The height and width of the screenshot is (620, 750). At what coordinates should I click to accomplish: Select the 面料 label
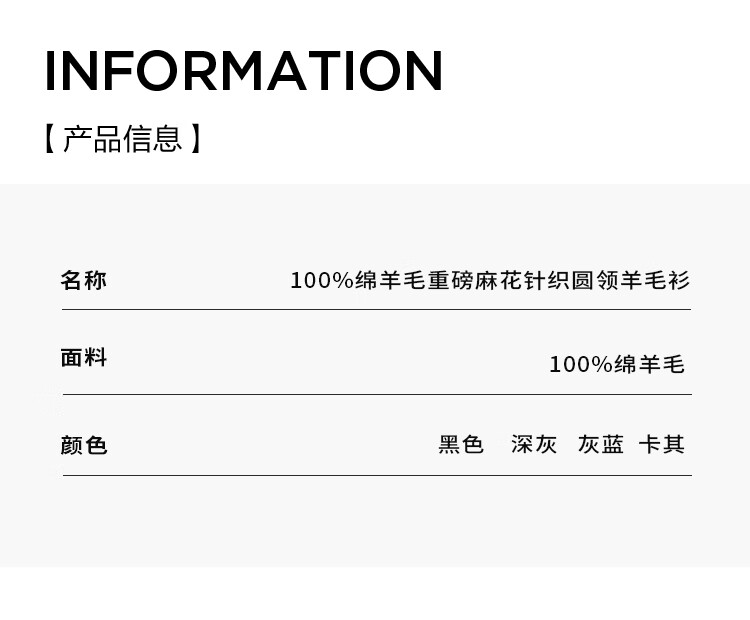pyautogui.click(x=84, y=358)
